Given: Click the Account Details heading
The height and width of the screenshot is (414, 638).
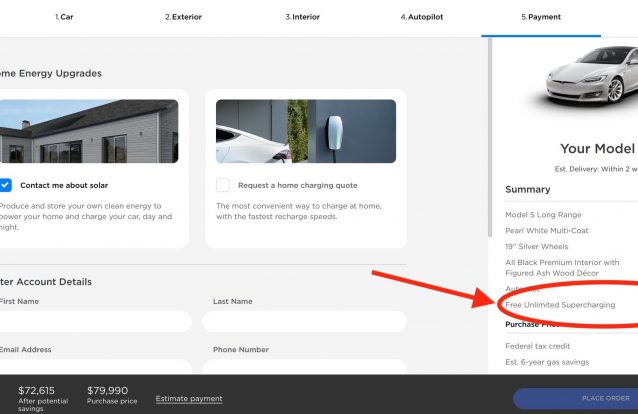Looking at the screenshot, I should [46, 282].
